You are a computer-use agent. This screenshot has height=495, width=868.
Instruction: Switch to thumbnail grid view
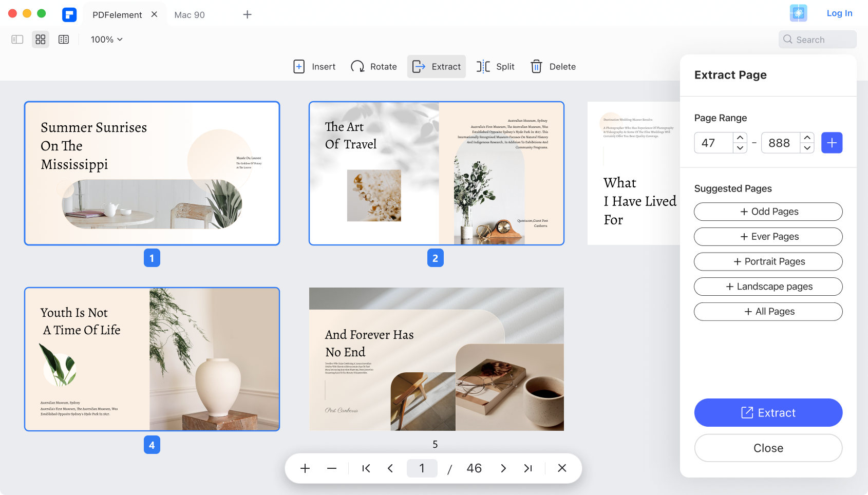tap(41, 40)
